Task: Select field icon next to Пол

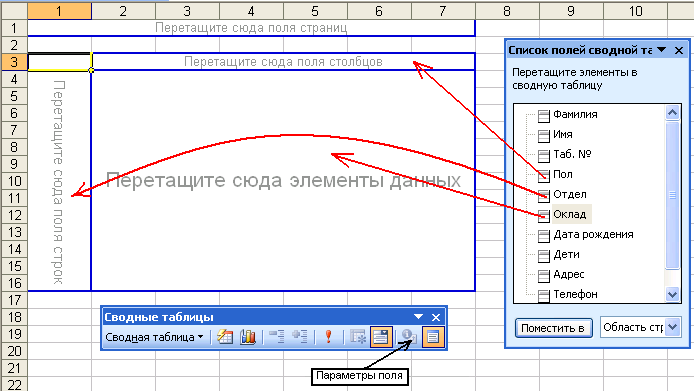Action: click(544, 176)
